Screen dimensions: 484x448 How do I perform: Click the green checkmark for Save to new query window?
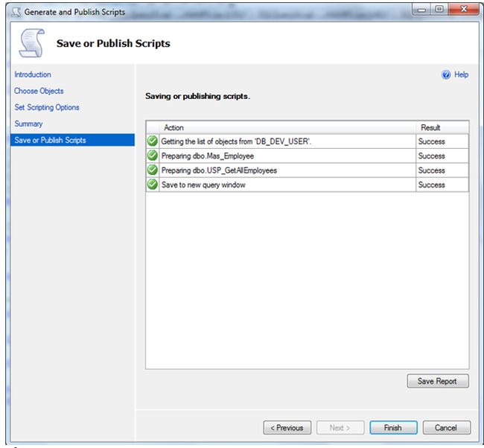click(153, 185)
